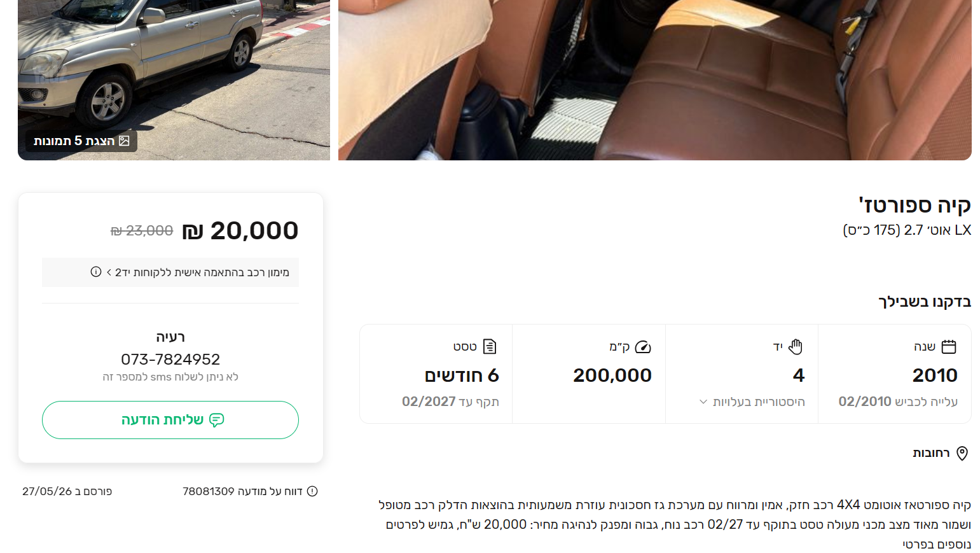Viewport: 980px width, 553px height.
Task: Click the chat bubble icon in message button
Action: [217, 420]
